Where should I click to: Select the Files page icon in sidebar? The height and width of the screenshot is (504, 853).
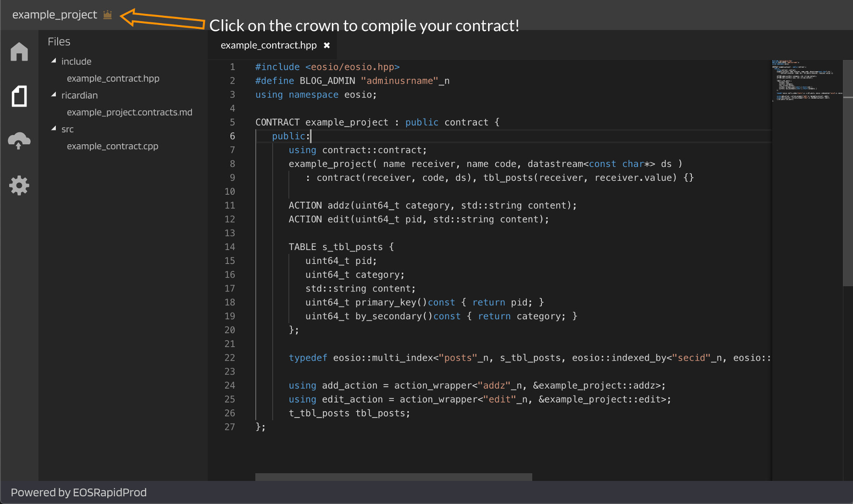point(19,96)
